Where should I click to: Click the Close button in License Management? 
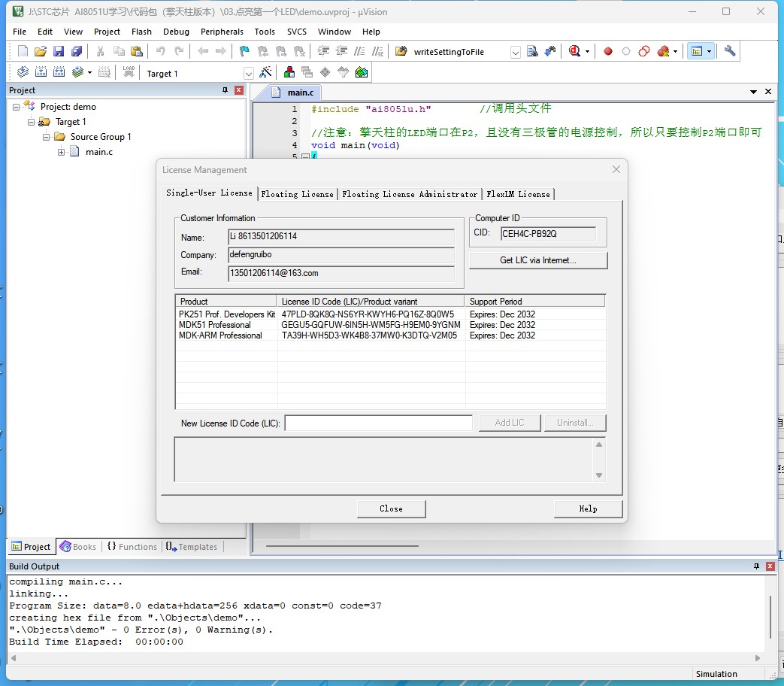click(391, 509)
